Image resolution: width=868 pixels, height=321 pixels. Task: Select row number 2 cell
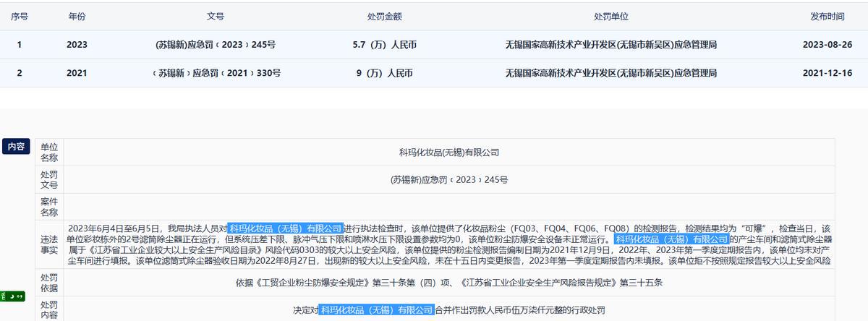19,73
